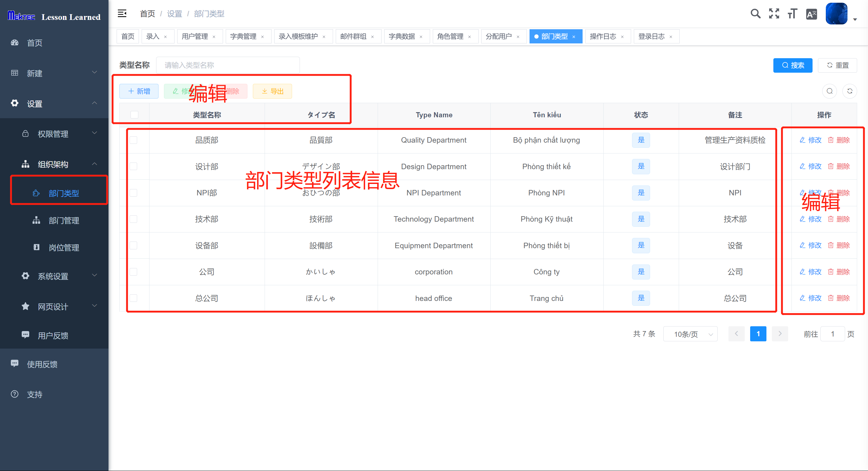868x471 pixels.
Task: Check the NPI部 row checkbox
Action: click(134, 193)
